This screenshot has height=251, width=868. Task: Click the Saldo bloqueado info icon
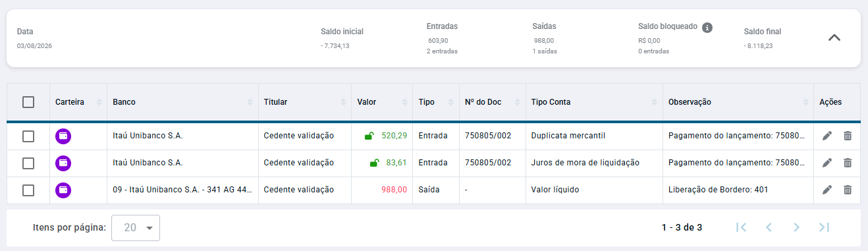click(707, 28)
